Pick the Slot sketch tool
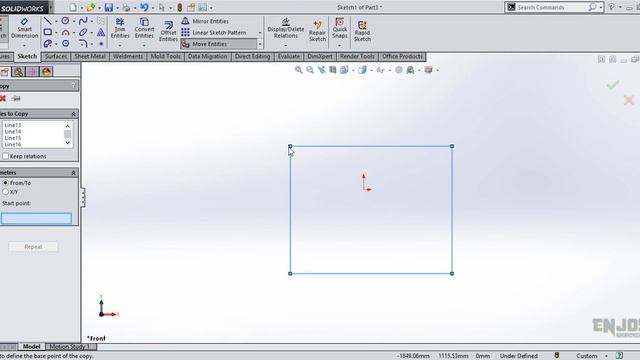Image resolution: width=640 pixels, height=360 pixels. [x=47, y=43]
